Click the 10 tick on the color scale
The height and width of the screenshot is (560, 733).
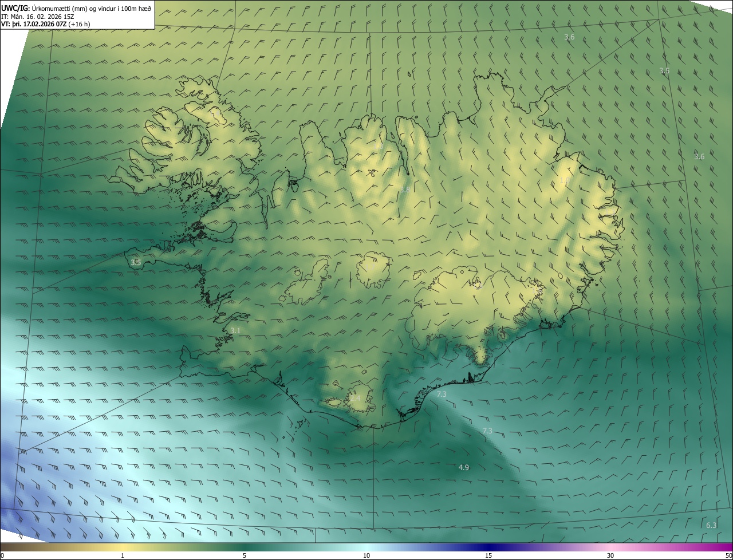[366, 555]
